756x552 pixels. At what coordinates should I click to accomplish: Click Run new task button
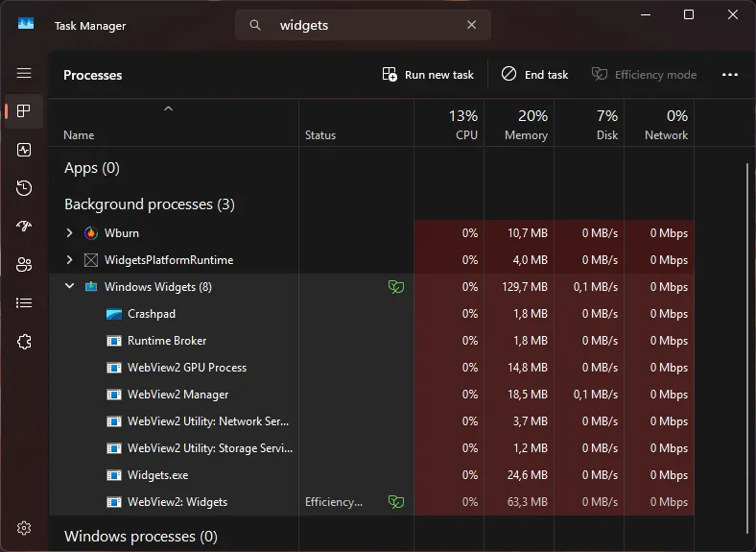[x=428, y=75]
